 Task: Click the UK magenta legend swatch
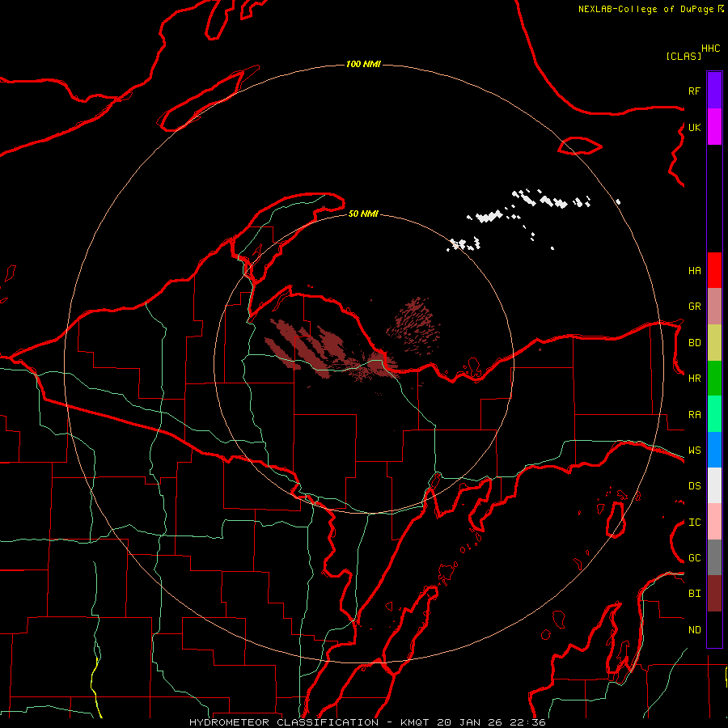[x=714, y=127]
